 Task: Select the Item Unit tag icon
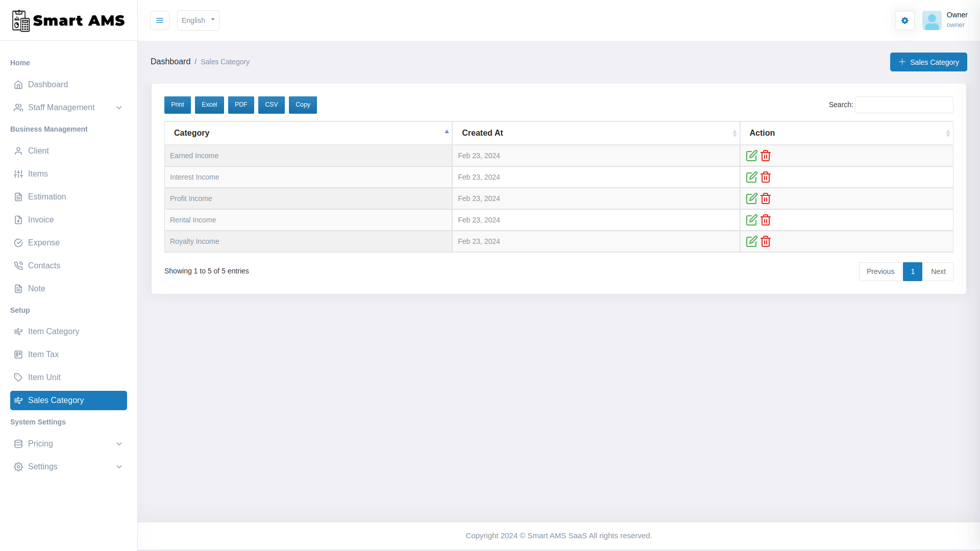[18, 377]
